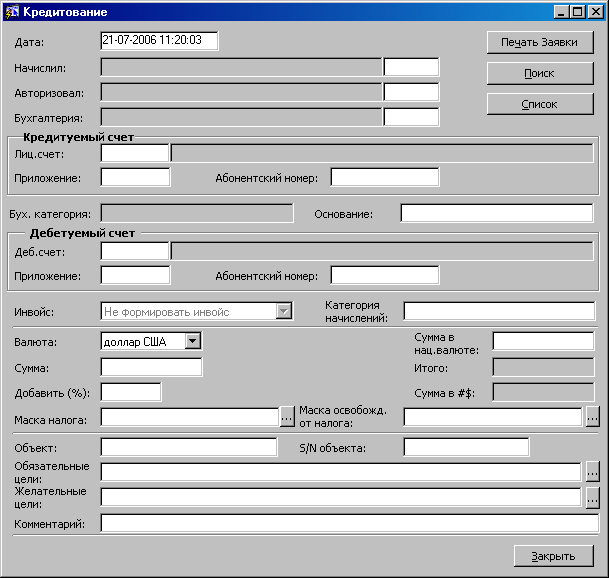Open the Валюта currency dropdown arrow

193,341
